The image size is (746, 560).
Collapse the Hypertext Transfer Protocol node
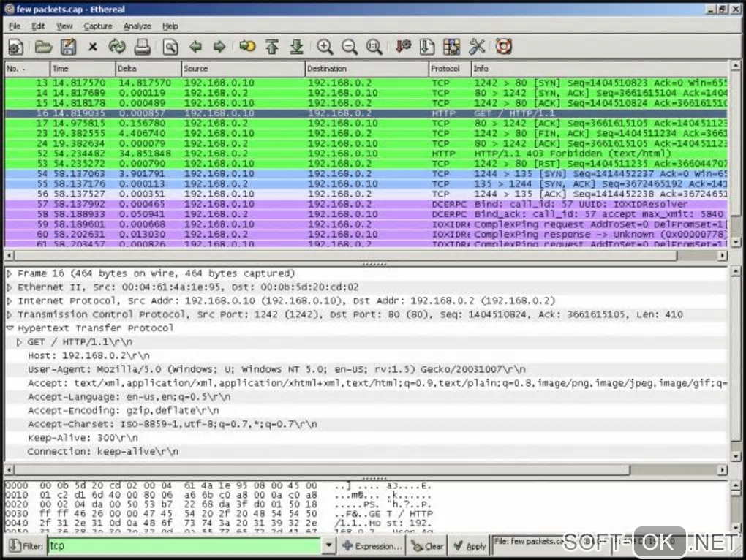(x=10, y=328)
